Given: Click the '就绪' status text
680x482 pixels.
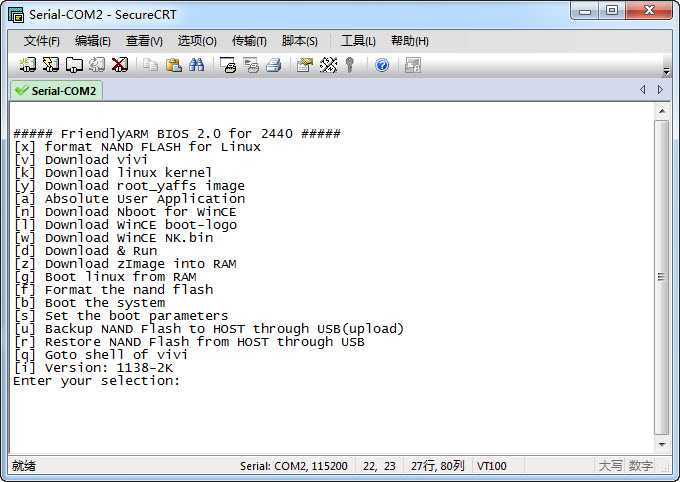Looking at the screenshot, I should tap(24, 466).
